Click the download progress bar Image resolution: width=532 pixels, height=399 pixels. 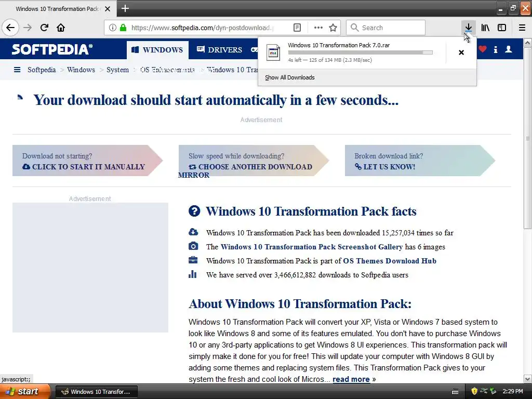[360, 52]
